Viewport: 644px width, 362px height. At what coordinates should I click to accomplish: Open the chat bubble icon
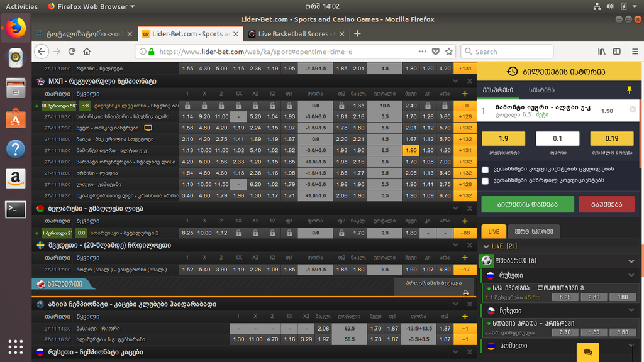click(588, 352)
